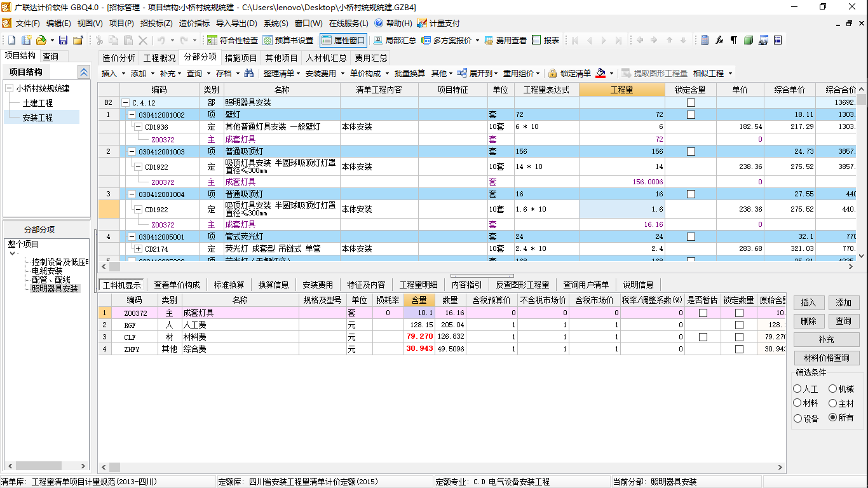Switch to the 查看单价构成 tab

(x=177, y=285)
